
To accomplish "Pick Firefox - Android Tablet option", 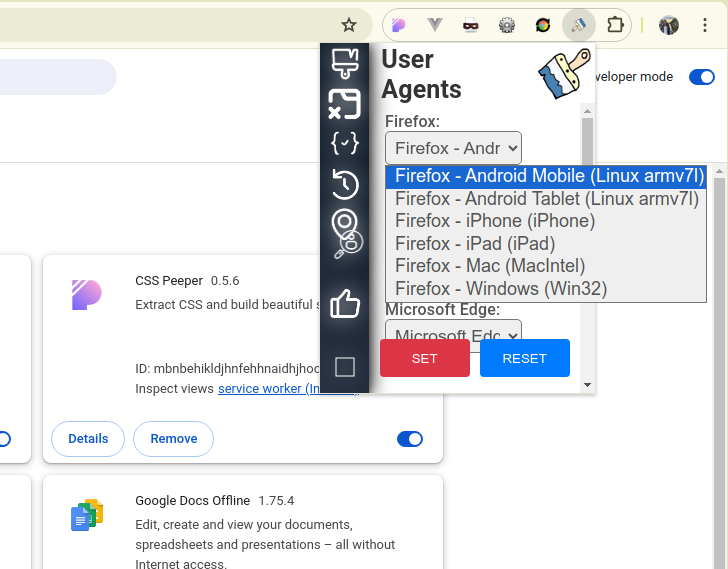I will tap(546, 199).
